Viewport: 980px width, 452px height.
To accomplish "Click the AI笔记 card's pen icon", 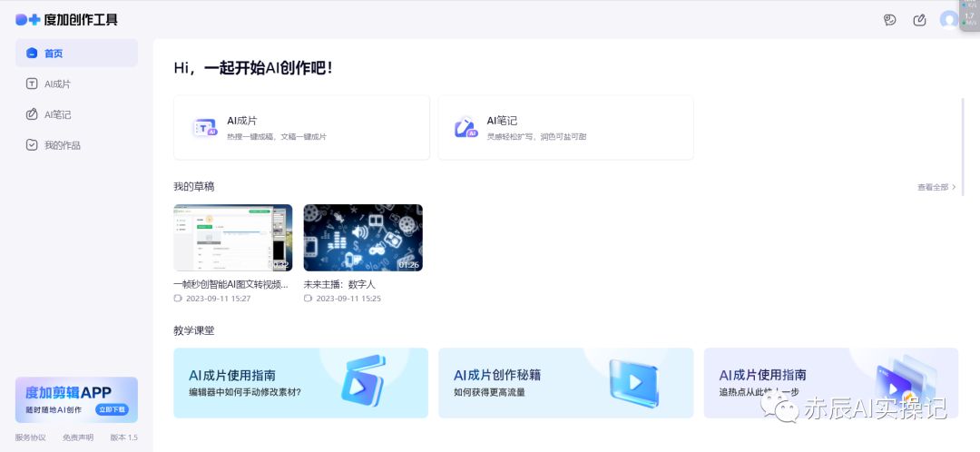I will [465, 128].
